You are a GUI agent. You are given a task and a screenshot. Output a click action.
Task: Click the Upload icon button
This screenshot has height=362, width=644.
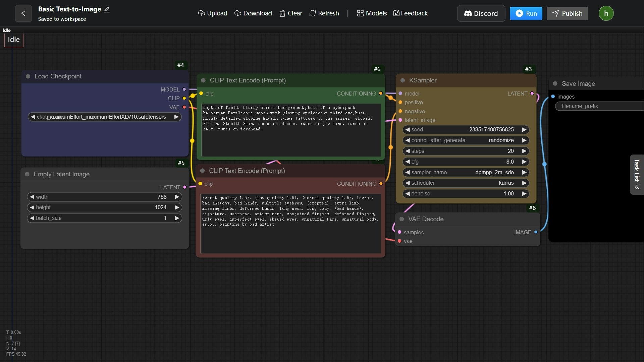[201, 13]
